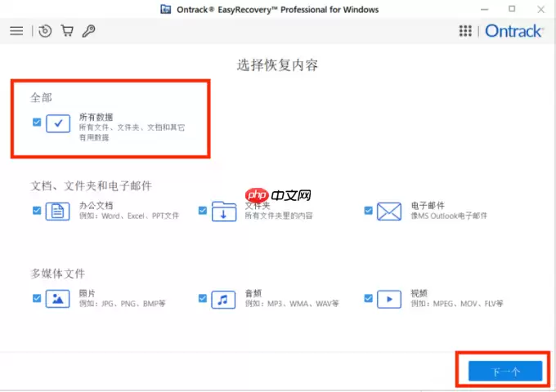
Task: Click the 全部 section heading
Action: 41,97
